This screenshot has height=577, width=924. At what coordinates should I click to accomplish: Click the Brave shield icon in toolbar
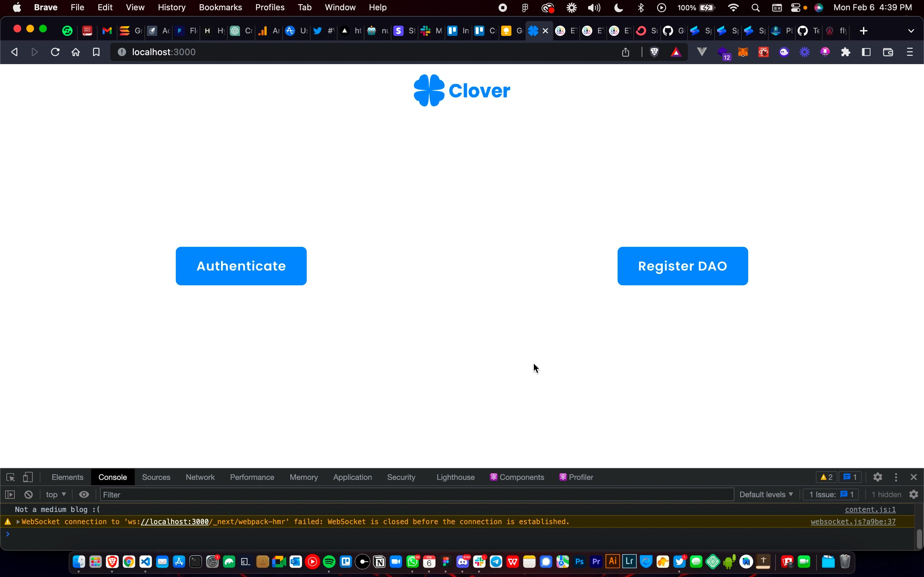point(654,52)
